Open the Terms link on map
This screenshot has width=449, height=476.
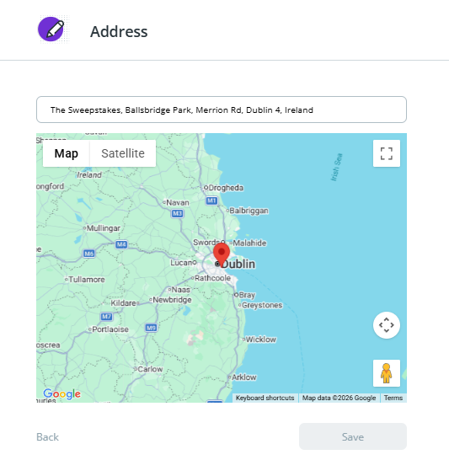click(x=393, y=398)
